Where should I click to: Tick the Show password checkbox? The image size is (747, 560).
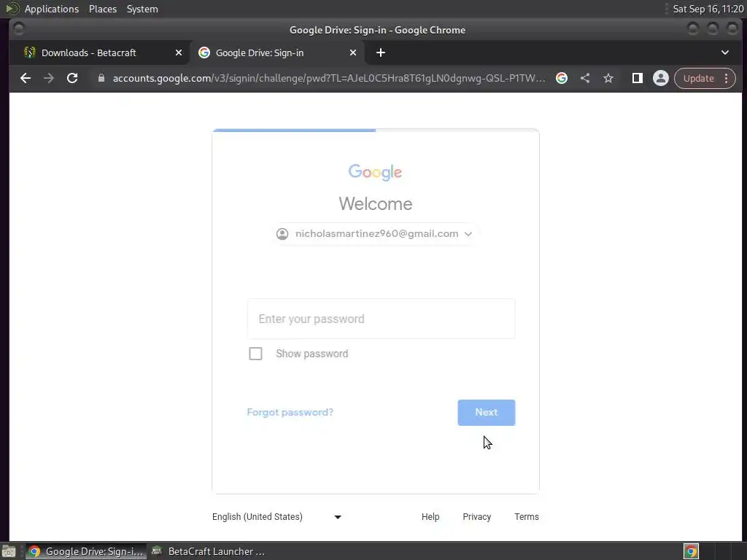click(x=256, y=354)
